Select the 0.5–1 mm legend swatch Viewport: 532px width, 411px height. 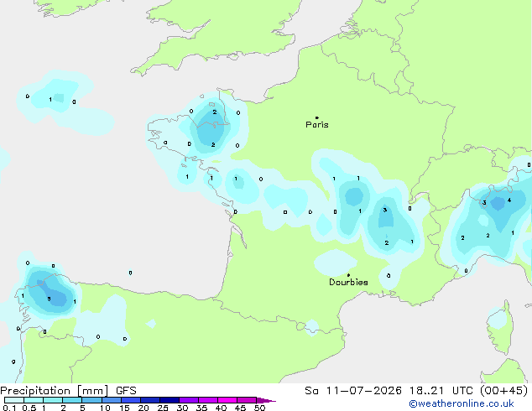tap(34, 400)
